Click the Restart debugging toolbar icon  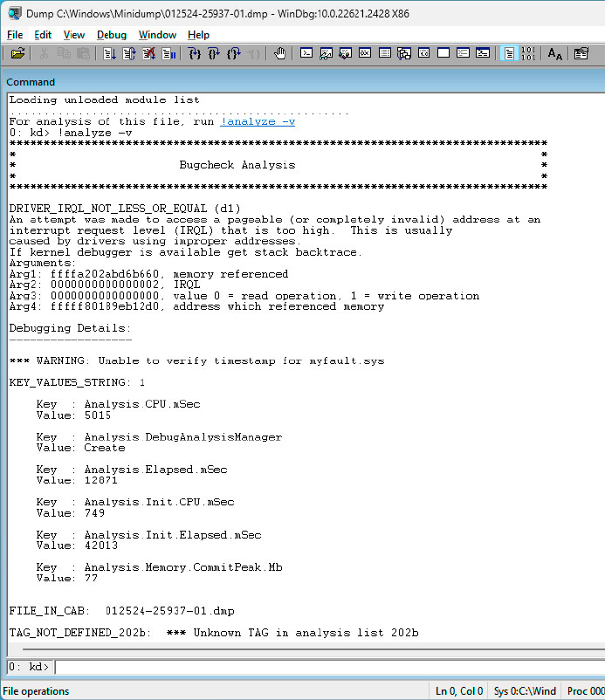click(129, 53)
